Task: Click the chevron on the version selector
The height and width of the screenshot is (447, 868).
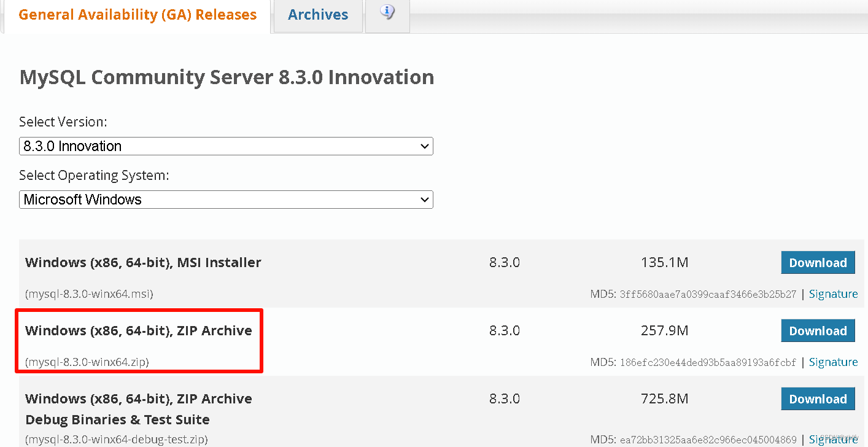Action: (x=424, y=146)
